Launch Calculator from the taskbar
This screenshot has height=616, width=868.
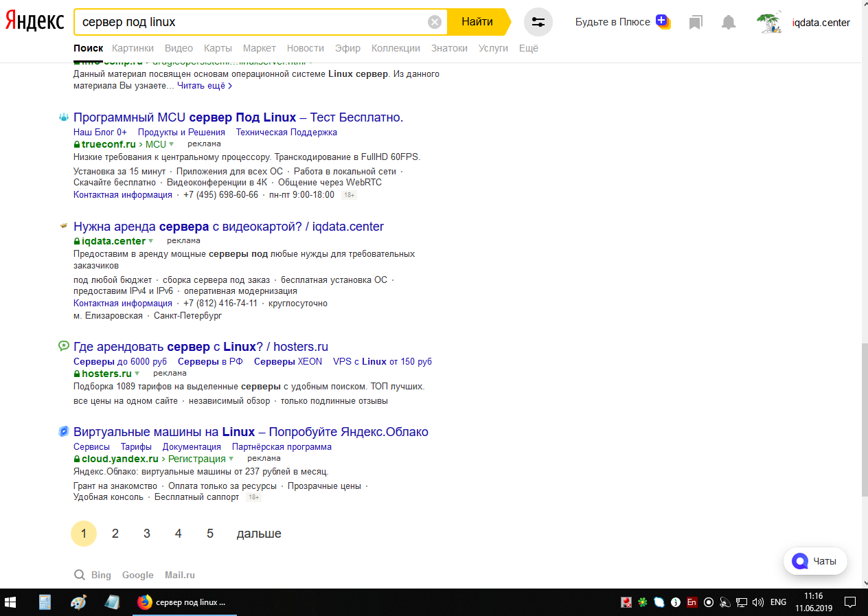[x=45, y=602]
